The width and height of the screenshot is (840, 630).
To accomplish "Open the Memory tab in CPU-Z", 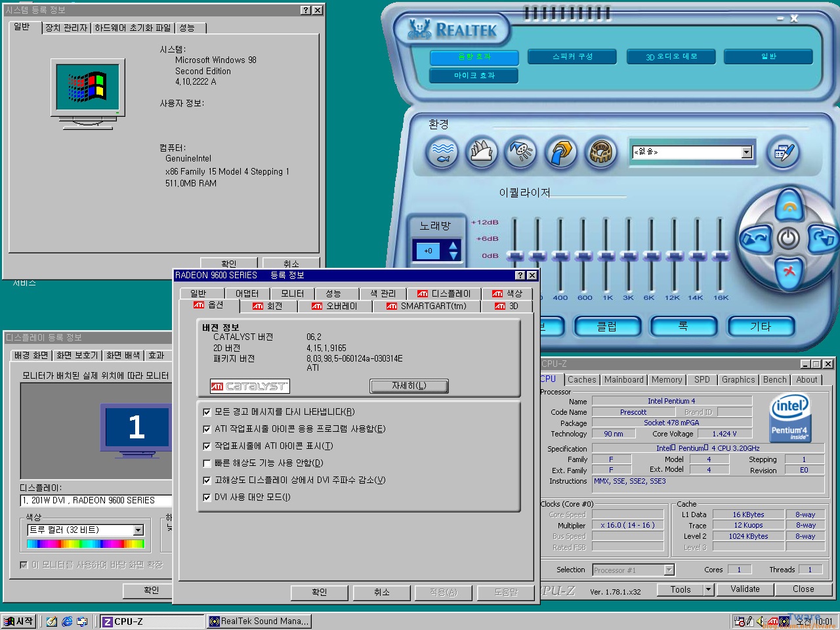I will coord(667,380).
